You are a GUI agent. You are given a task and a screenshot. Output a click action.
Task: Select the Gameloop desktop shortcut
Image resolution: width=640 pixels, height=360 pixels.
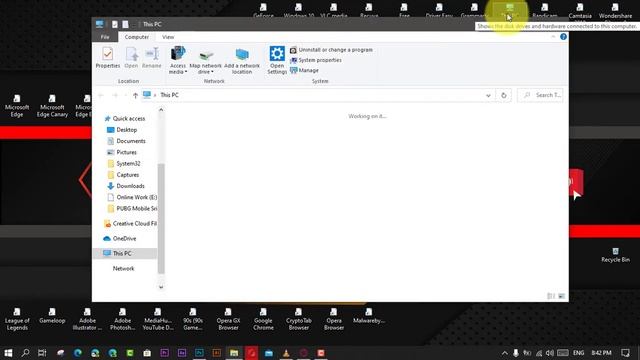(52, 316)
